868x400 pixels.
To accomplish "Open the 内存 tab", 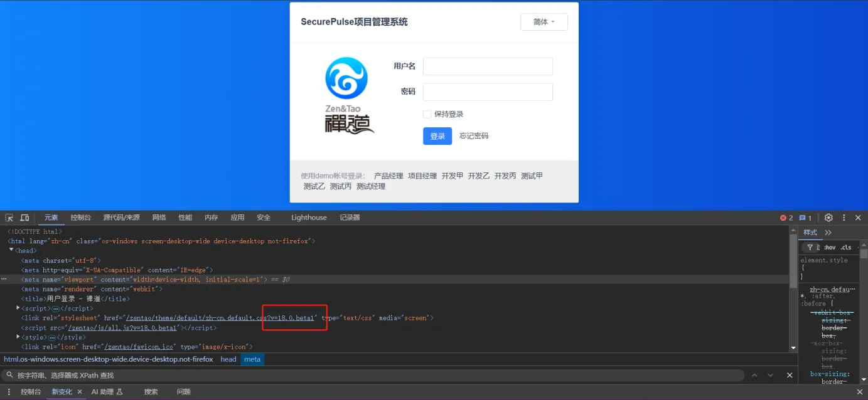I will click(212, 218).
